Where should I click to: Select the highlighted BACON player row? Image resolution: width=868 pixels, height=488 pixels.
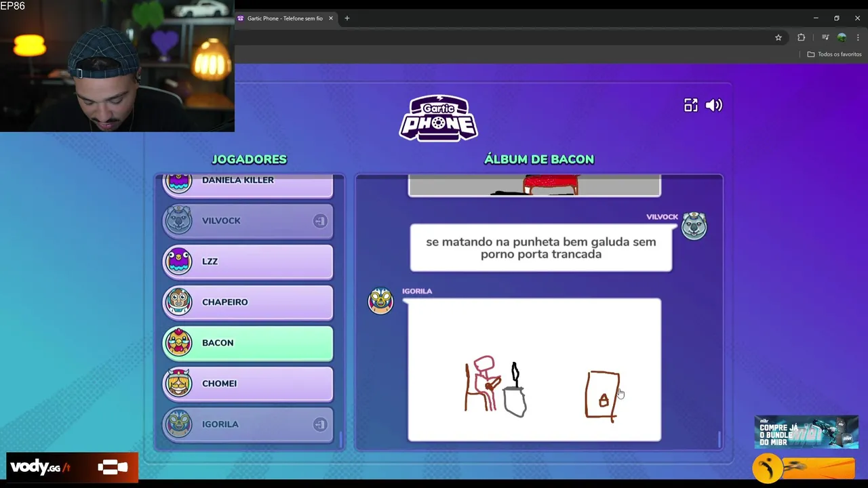pos(248,343)
